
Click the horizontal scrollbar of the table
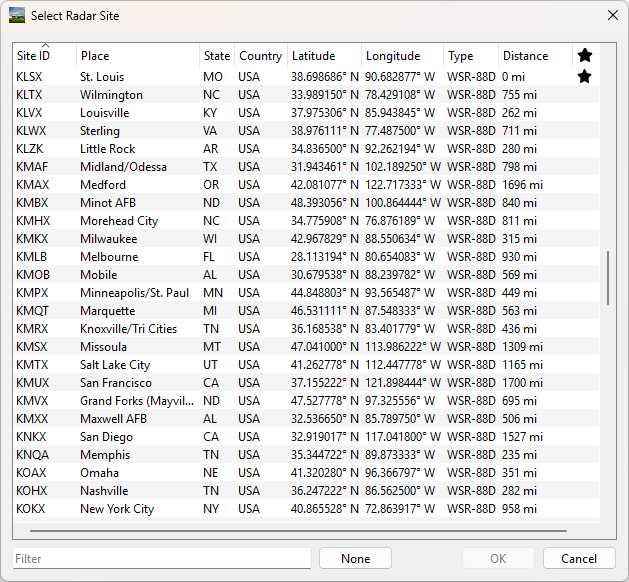coord(298,531)
